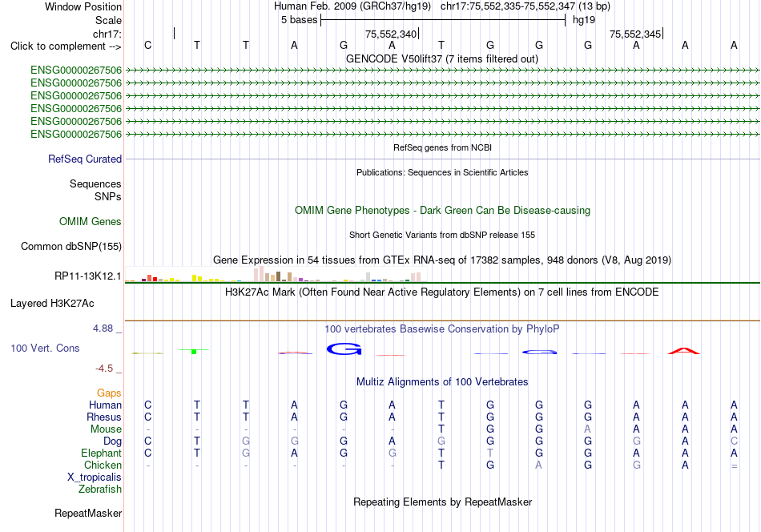Click the 100 Vert. Cons label

tap(45, 348)
